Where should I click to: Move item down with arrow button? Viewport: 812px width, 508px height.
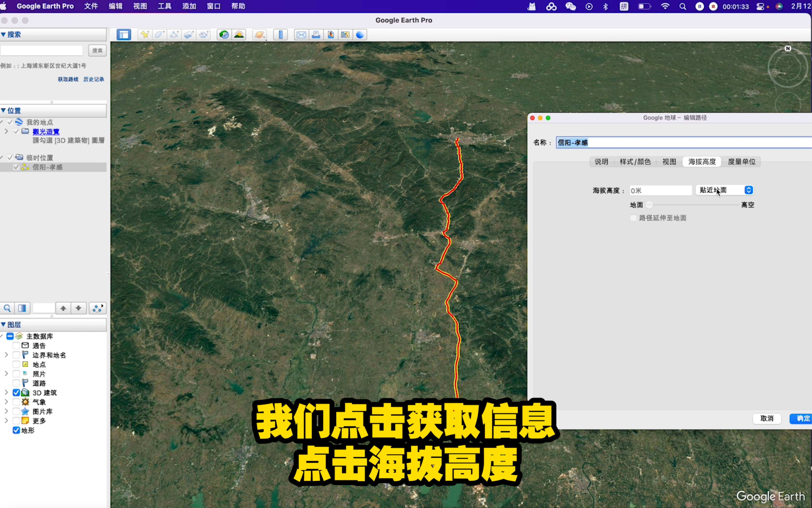point(78,308)
